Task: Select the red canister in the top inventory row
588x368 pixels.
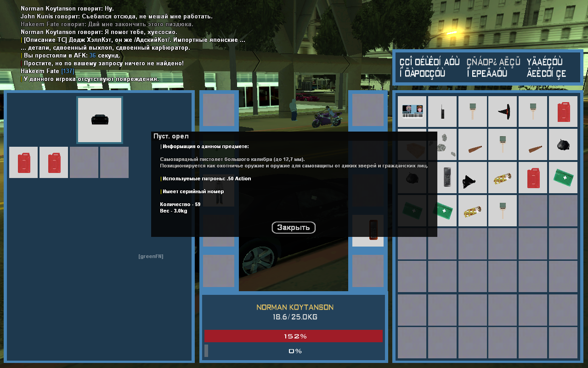Action: (563, 111)
